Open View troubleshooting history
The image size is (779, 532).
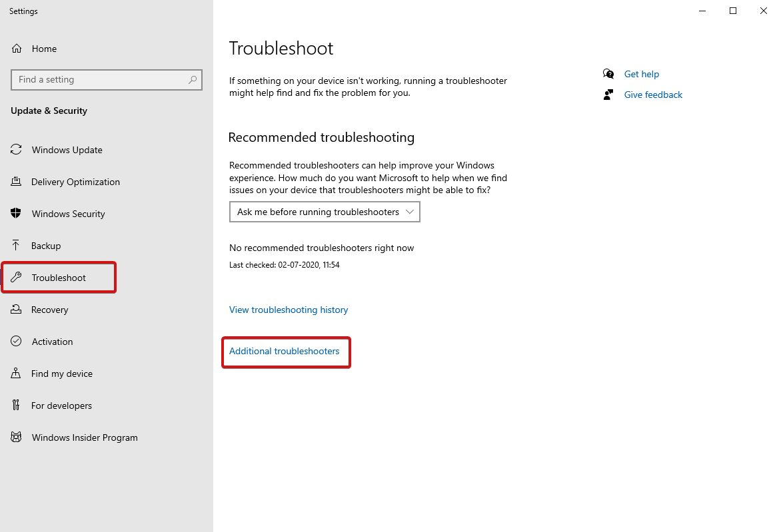pos(289,310)
